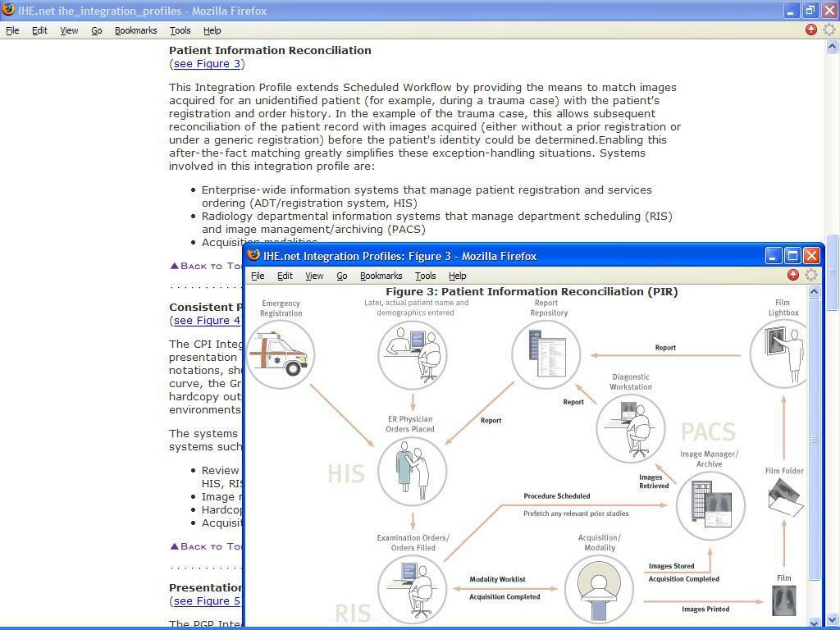The height and width of the screenshot is (630, 840).
Task: Click the Report Repository icon
Action: 546,354
